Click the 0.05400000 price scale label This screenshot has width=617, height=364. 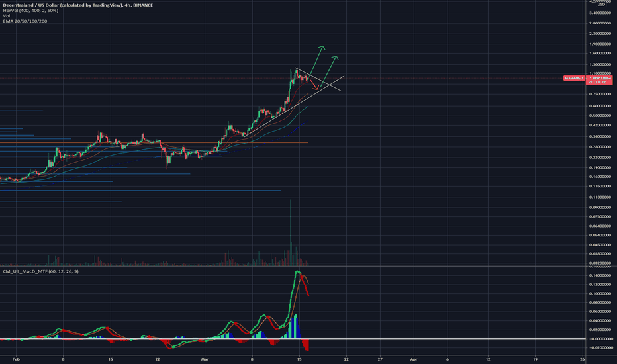(600, 236)
